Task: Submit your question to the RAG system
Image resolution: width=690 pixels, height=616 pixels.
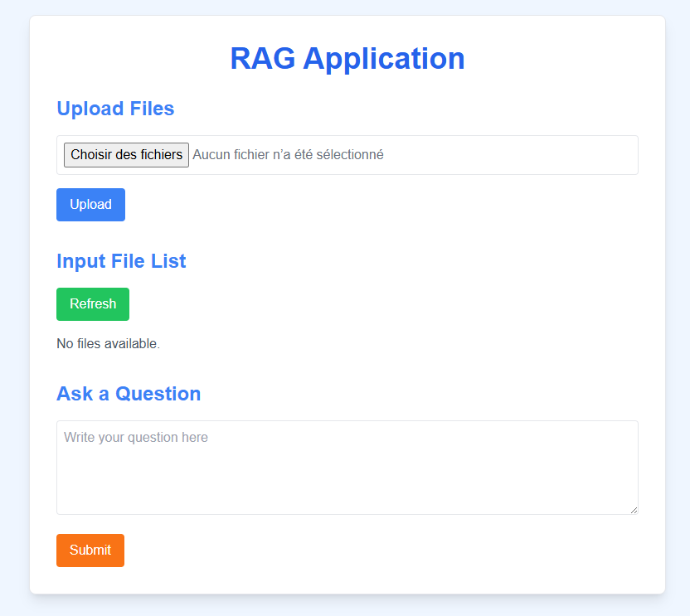Action: click(x=90, y=550)
